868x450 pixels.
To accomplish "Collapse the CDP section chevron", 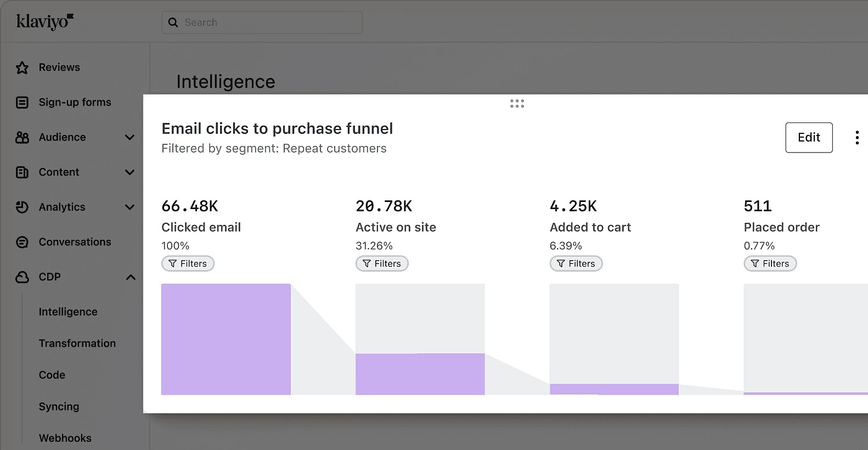I will (130, 277).
